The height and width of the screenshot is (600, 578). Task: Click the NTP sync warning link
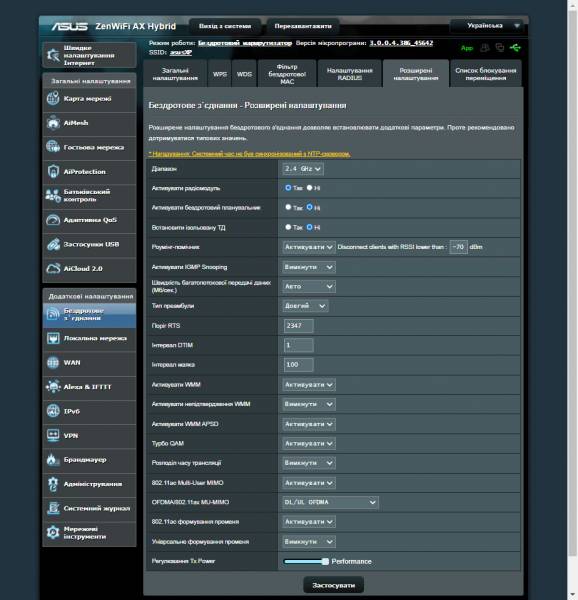(x=249, y=154)
